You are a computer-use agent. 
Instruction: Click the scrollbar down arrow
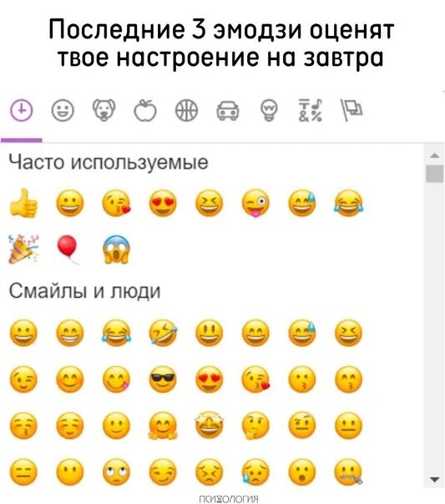pos(435,480)
